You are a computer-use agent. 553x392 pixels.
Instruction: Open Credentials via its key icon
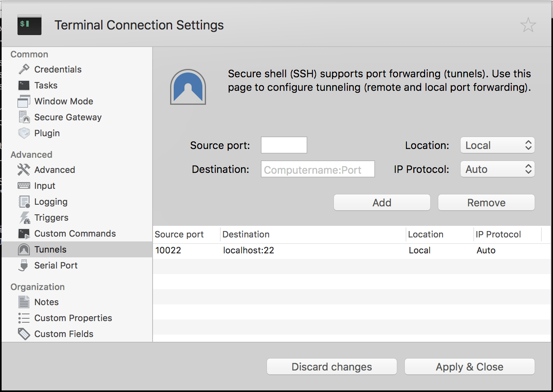tap(24, 69)
